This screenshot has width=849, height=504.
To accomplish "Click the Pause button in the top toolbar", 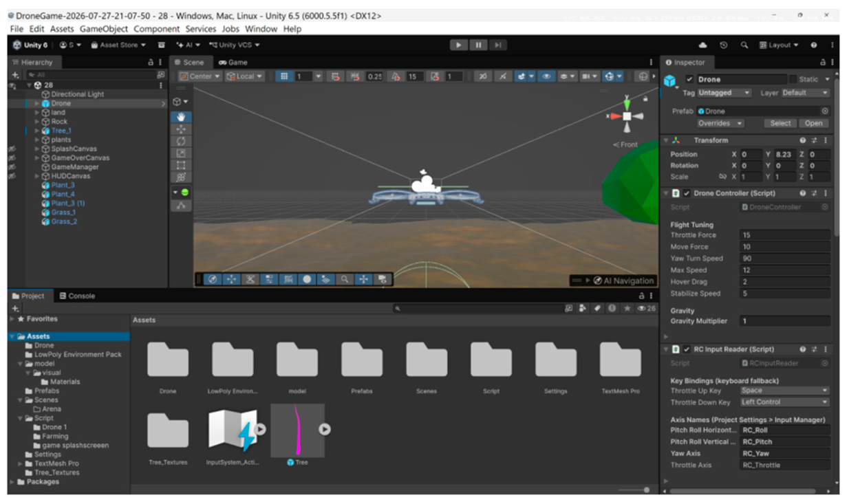I will tap(477, 45).
